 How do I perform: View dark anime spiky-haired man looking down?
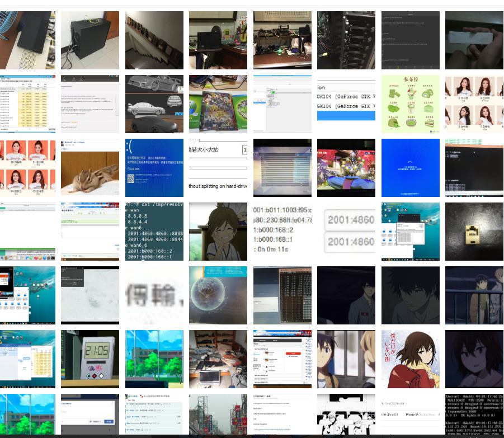(x=411, y=295)
